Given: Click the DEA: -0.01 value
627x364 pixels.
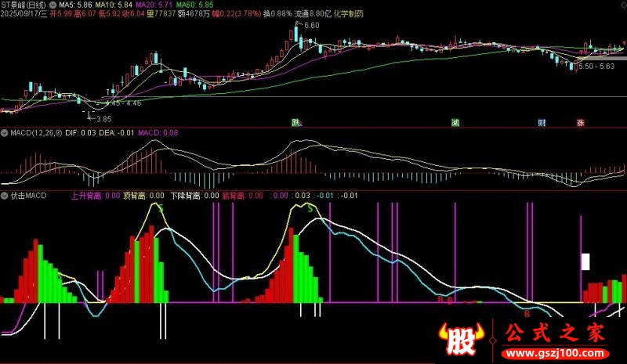Looking at the screenshot, I should 116,133.
